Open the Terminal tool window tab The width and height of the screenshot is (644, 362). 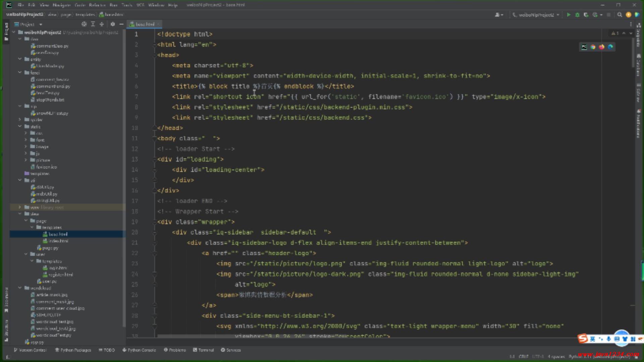tap(204, 350)
